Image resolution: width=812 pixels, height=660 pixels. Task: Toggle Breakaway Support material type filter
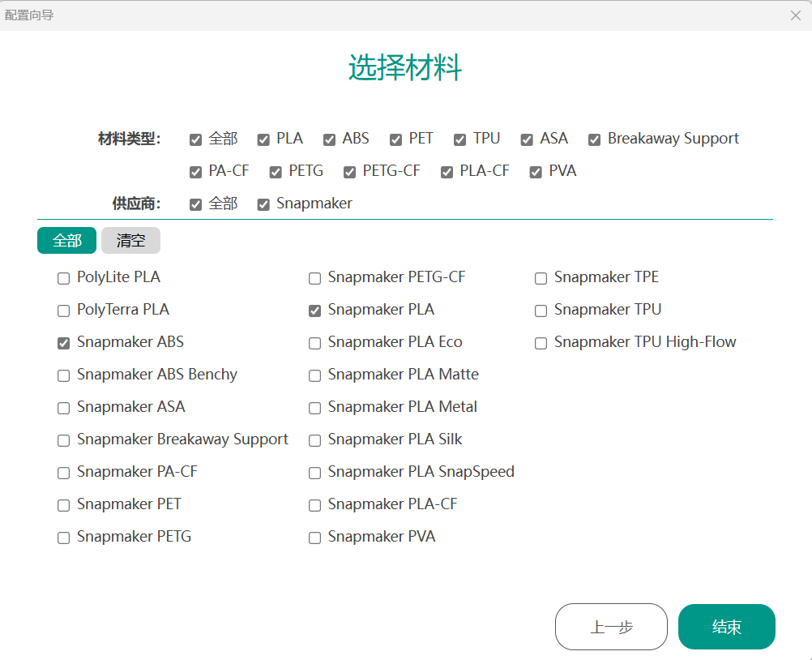click(x=595, y=140)
